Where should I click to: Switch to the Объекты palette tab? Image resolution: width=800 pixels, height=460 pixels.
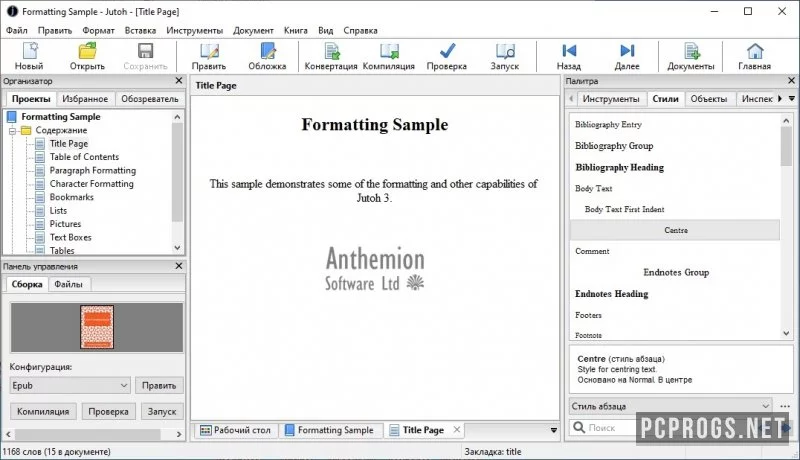click(709, 99)
